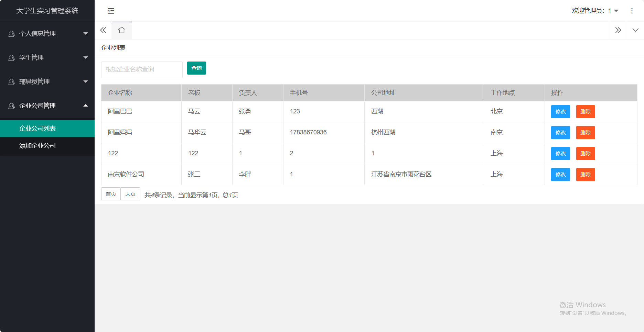The image size is (644, 332).
Task: Click user icon beside 个人信息管理
Action: point(12,34)
